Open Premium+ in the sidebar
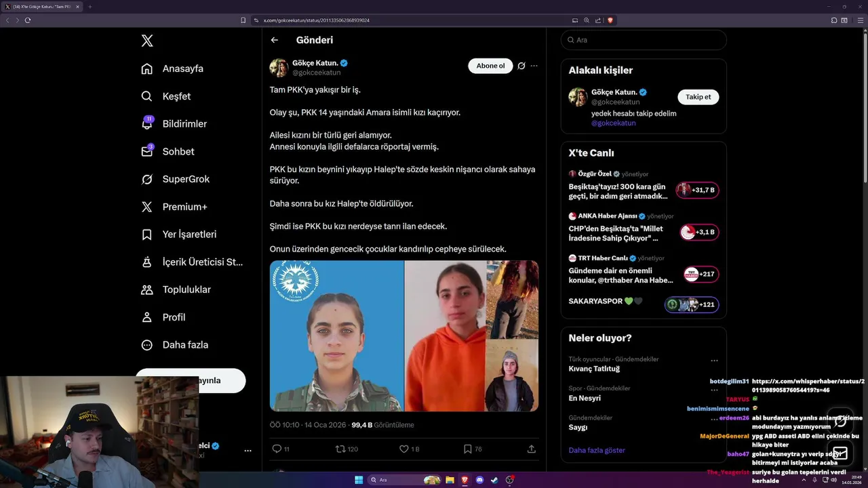This screenshot has width=868, height=488. 174,207
